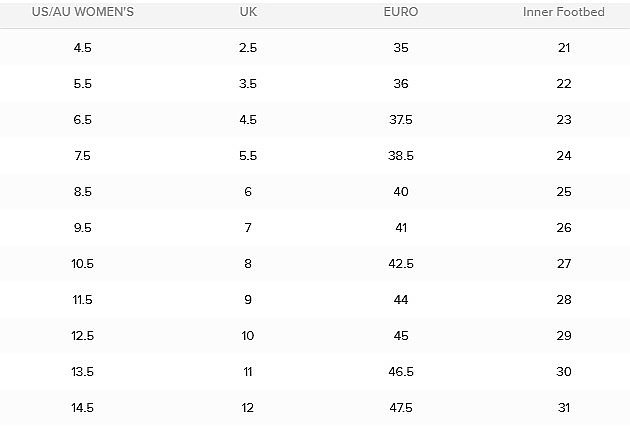
Task: Select US/AU women's size 7.5 cell
Action: (x=83, y=156)
